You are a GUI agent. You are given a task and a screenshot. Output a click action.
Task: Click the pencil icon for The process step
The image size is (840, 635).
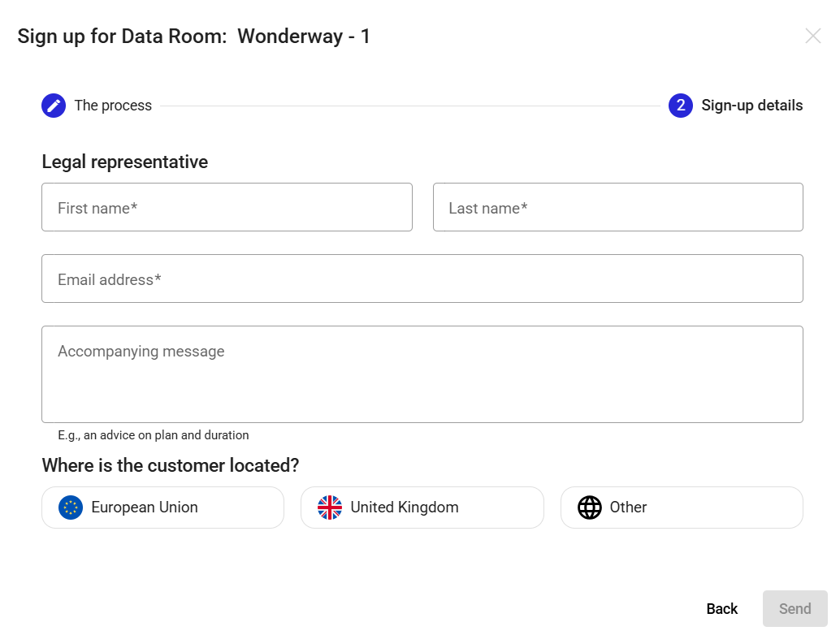(x=54, y=106)
